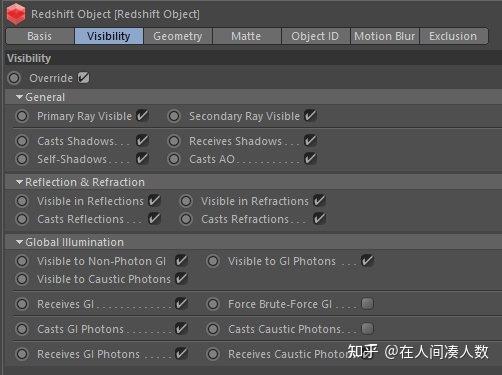Click Receives GI keyframe dot
502x375 pixels.
[x=22, y=304]
